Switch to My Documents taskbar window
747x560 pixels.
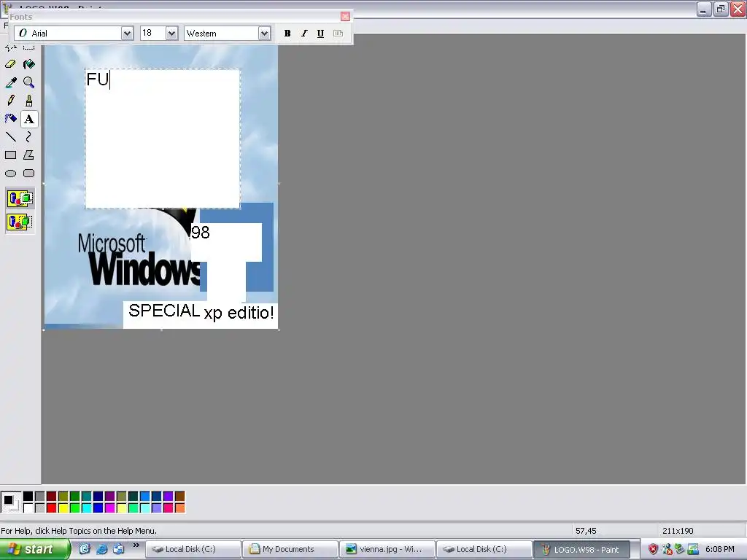[290, 549]
